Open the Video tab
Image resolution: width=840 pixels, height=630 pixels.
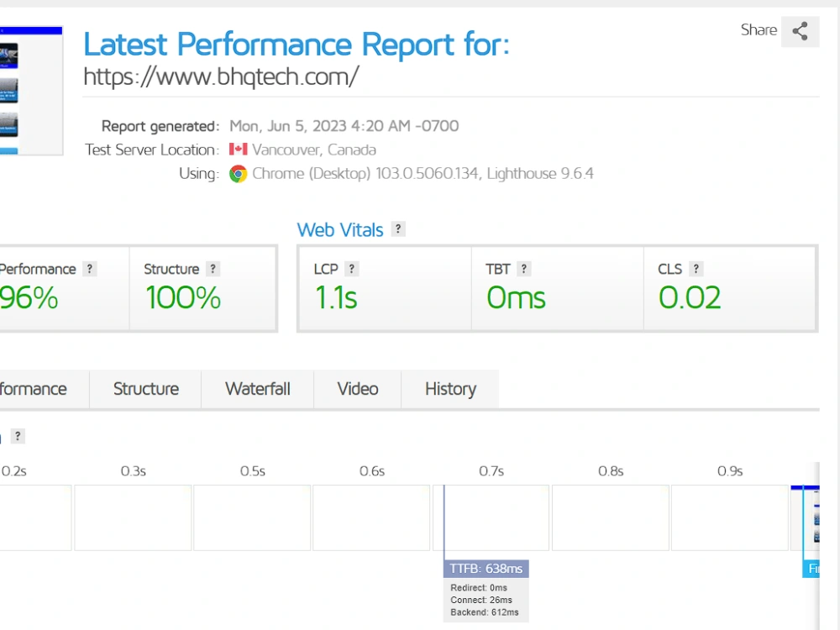click(357, 389)
